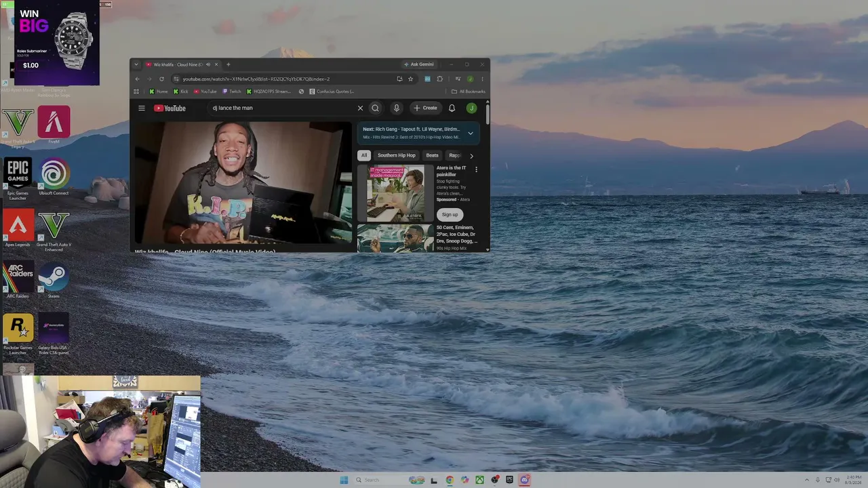
Task: Open Galaxy Bids USA Rolex shortcut
Action: [x=54, y=333]
